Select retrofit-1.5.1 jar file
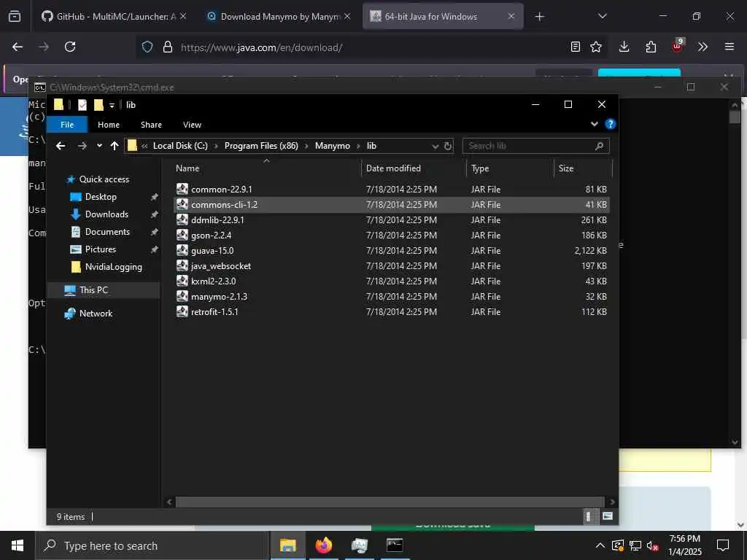This screenshot has height=560, width=747. tap(391, 312)
